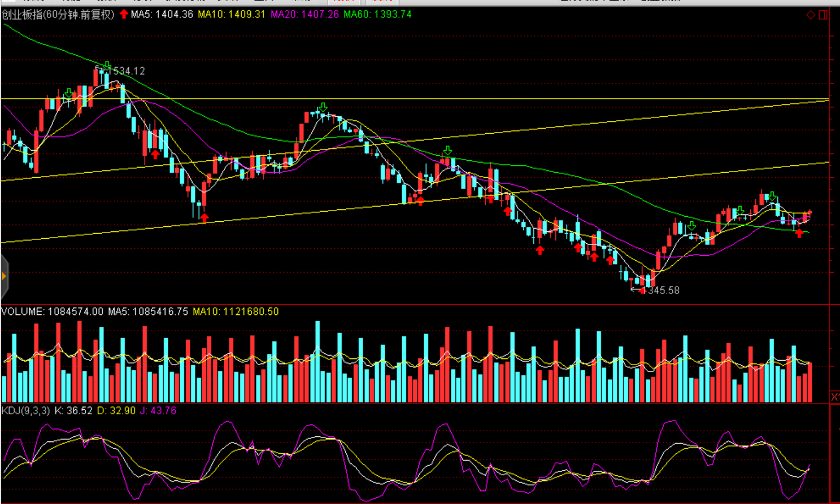Select the magenta MA20: 1407.26 label

[304, 14]
